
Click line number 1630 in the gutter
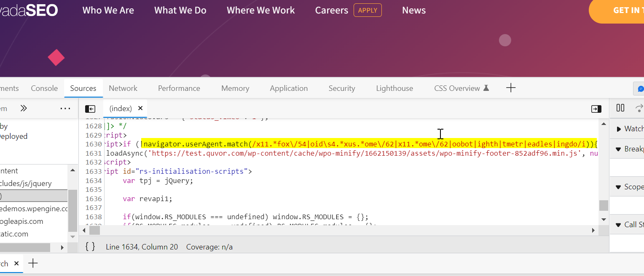[93, 144]
